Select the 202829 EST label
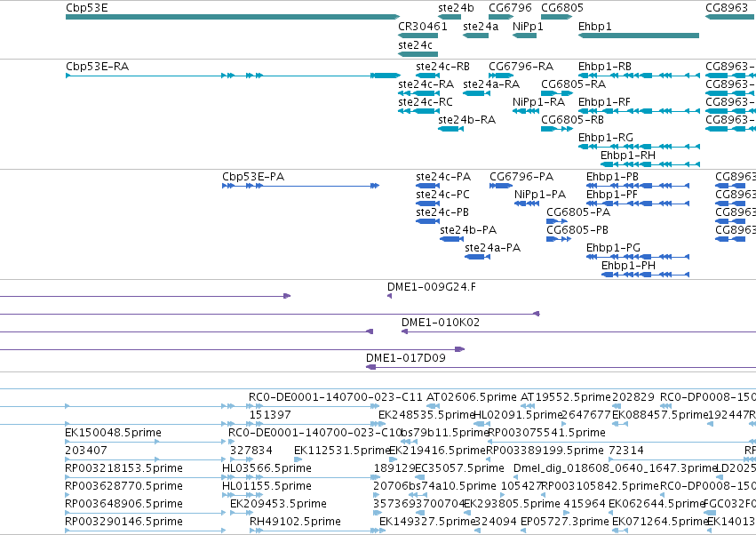The height and width of the screenshot is (535, 756). click(633, 397)
